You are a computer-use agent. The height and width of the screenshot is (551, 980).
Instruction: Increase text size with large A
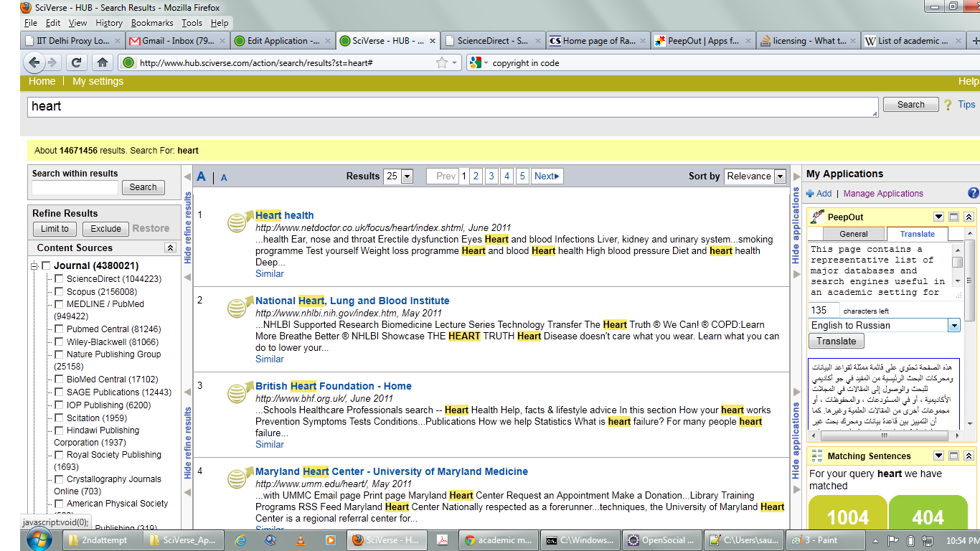(x=202, y=176)
